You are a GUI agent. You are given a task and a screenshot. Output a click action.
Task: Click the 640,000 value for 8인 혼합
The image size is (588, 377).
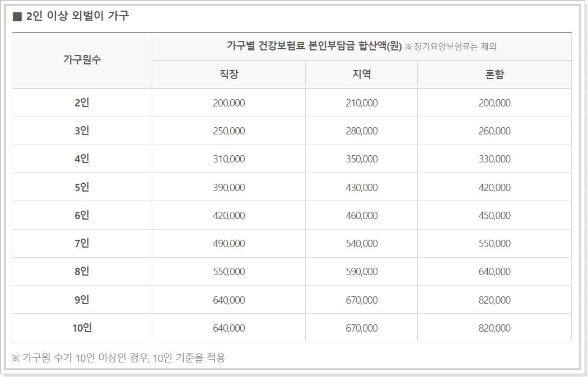pos(496,271)
